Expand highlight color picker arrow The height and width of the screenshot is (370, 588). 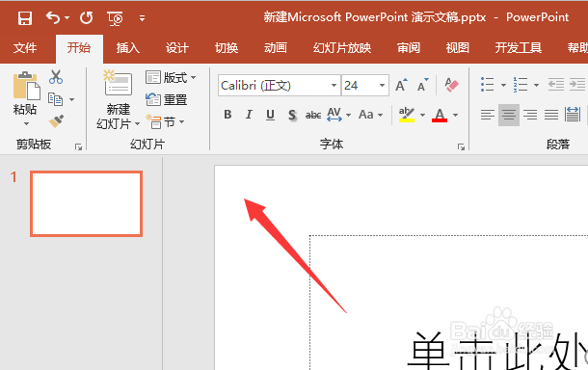click(x=422, y=115)
